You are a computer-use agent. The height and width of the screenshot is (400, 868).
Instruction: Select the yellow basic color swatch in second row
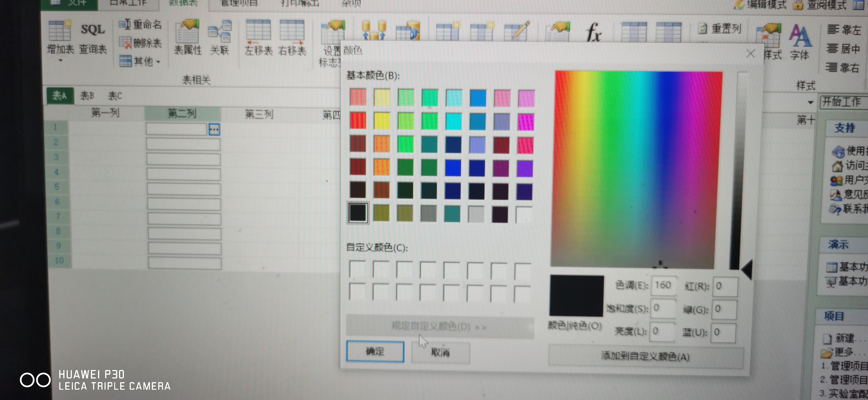(382, 121)
